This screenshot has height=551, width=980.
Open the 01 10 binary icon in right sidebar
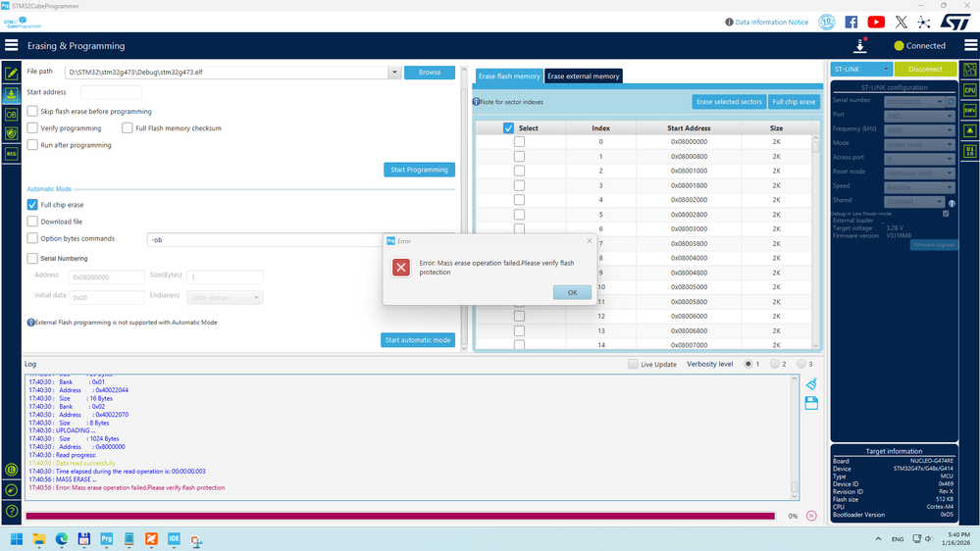click(x=970, y=151)
